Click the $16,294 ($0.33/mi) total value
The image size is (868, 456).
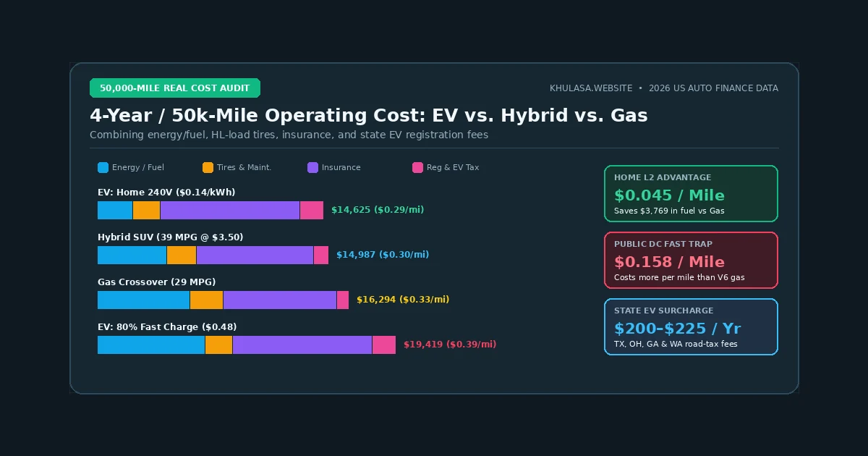[x=403, y=300]
